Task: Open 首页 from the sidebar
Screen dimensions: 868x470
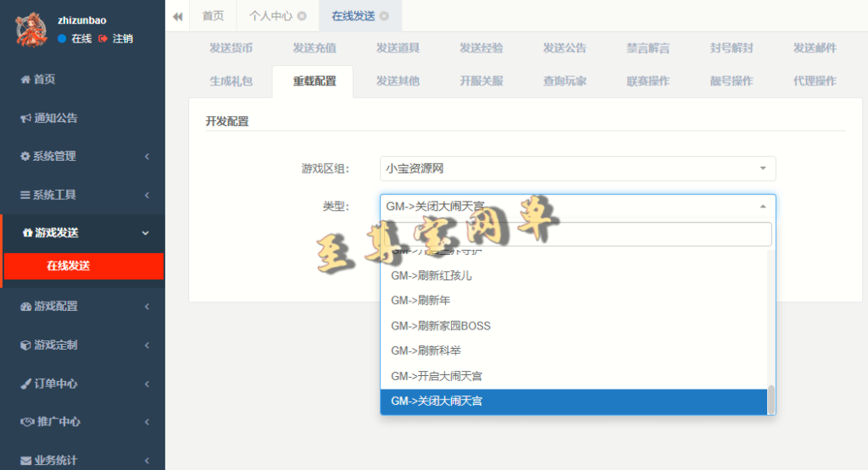Action: pos(44,79)
